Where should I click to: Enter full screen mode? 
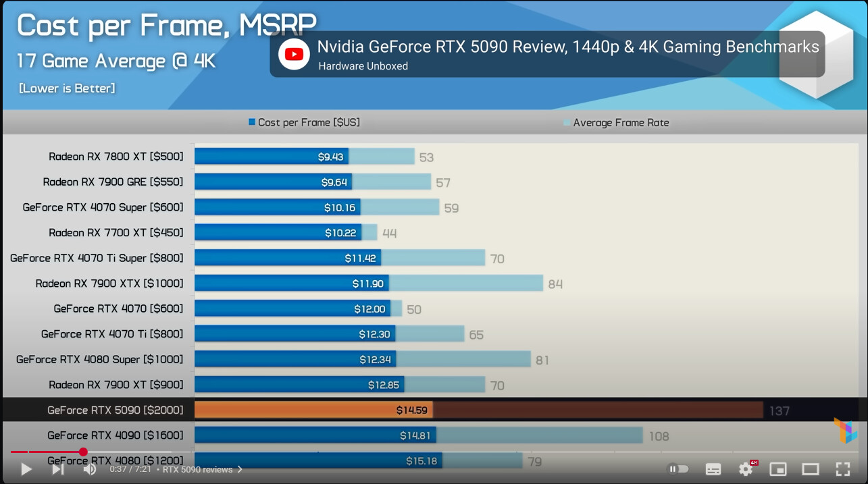842,469
